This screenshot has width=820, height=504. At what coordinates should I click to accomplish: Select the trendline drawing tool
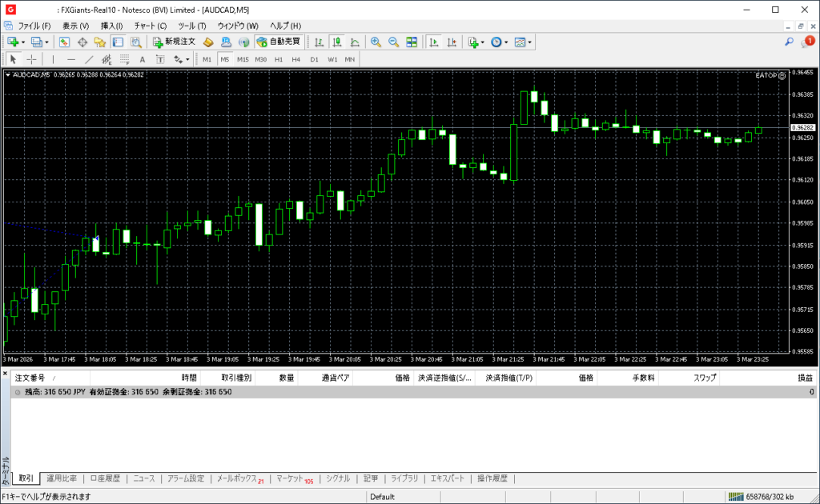pos(89,59)
